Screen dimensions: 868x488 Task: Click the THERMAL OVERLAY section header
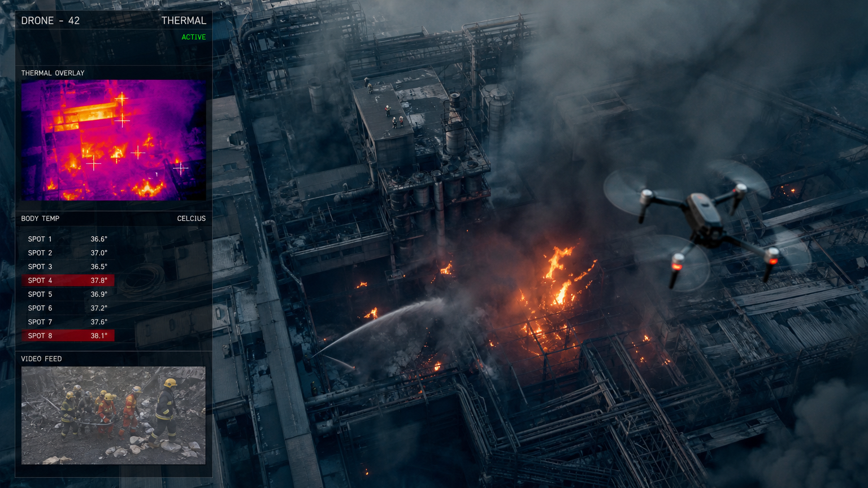53,73
